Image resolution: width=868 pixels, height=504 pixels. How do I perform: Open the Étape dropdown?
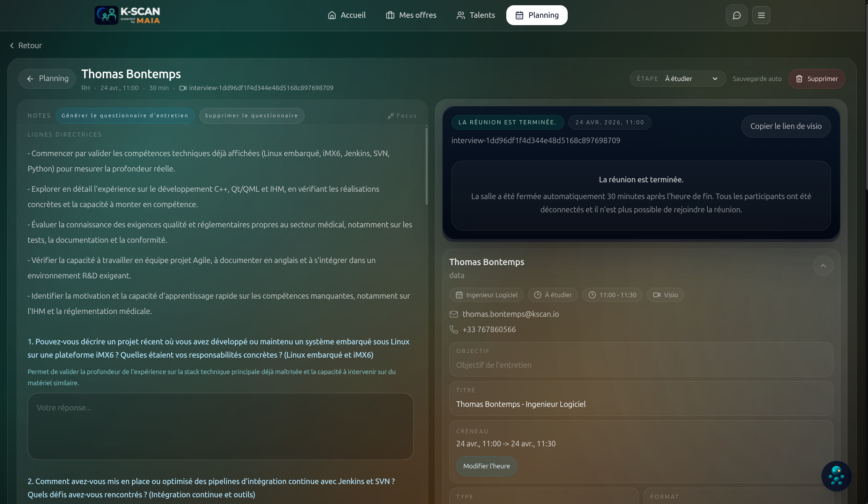pyautogui.click(x=677, y=79)
